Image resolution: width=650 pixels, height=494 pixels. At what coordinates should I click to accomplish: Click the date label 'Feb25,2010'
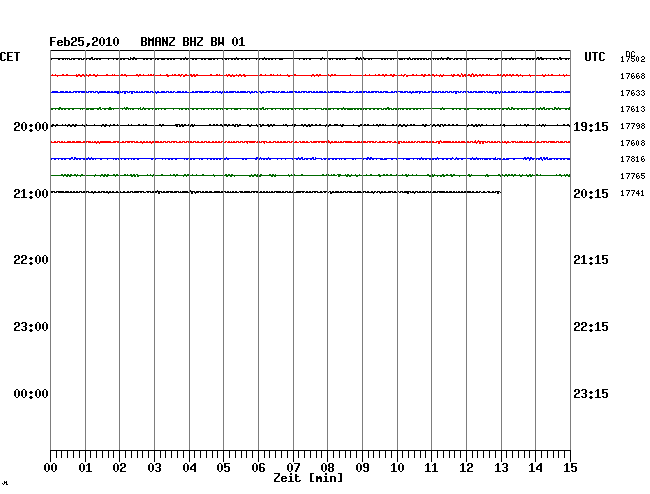click(84, 42)
